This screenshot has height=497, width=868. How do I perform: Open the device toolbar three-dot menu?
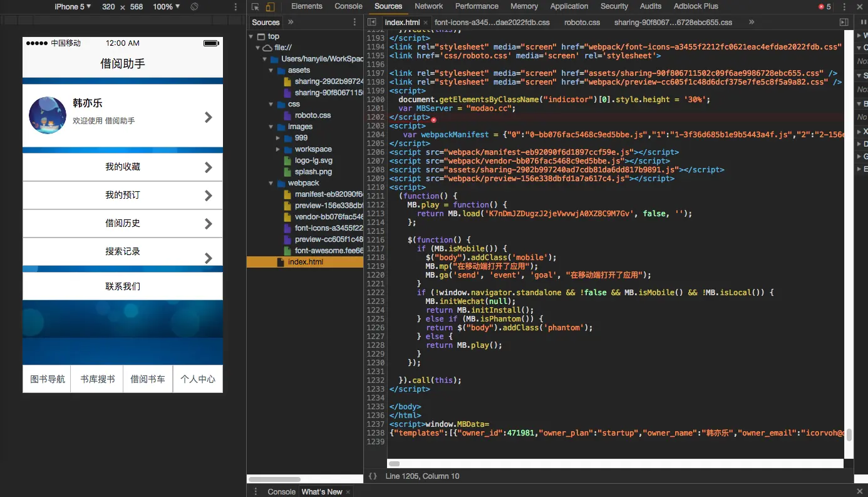pyautogui.click(x=235, y=7)
